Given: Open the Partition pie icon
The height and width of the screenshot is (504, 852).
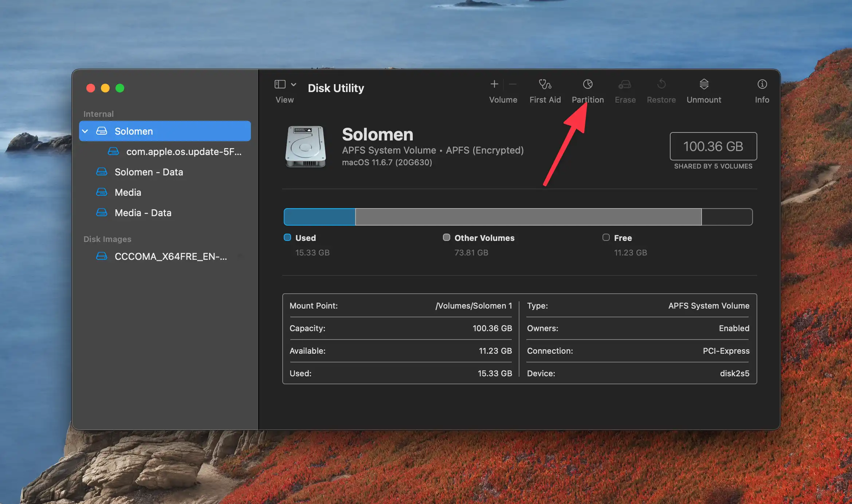Looking at the screenshot, I should click(x=588, y=84).
